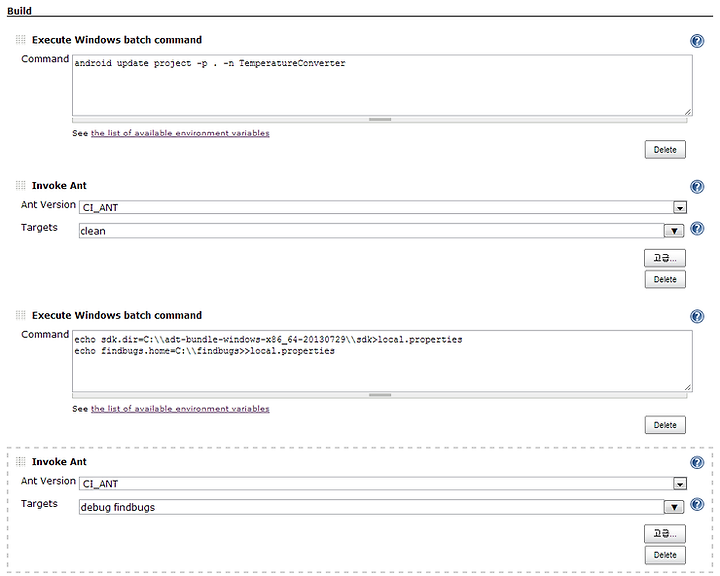Open help for last Invoke Ant step
The image size is (720, 576).
pyautogui.click(x=697, y=462)
